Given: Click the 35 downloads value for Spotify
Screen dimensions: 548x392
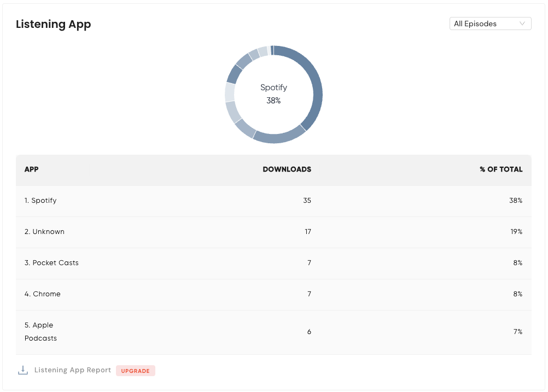Looking at the screenshot, I should pos(307,201).
